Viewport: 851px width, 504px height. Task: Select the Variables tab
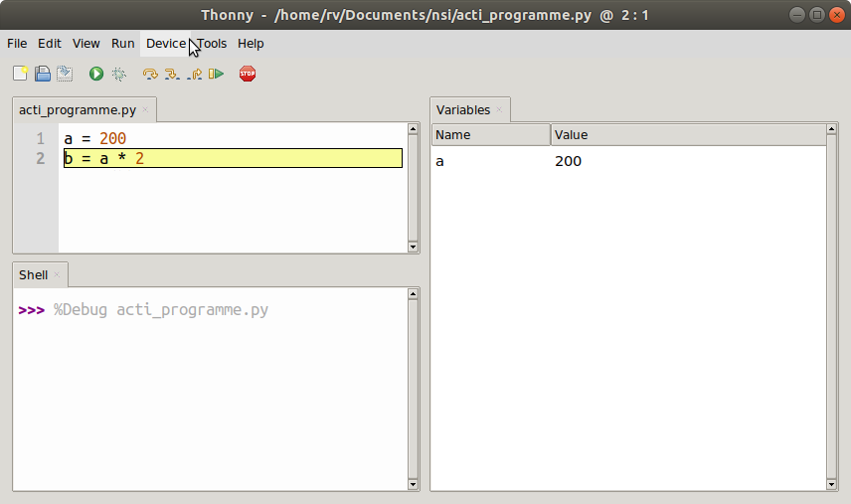click(x=463, y=110)
